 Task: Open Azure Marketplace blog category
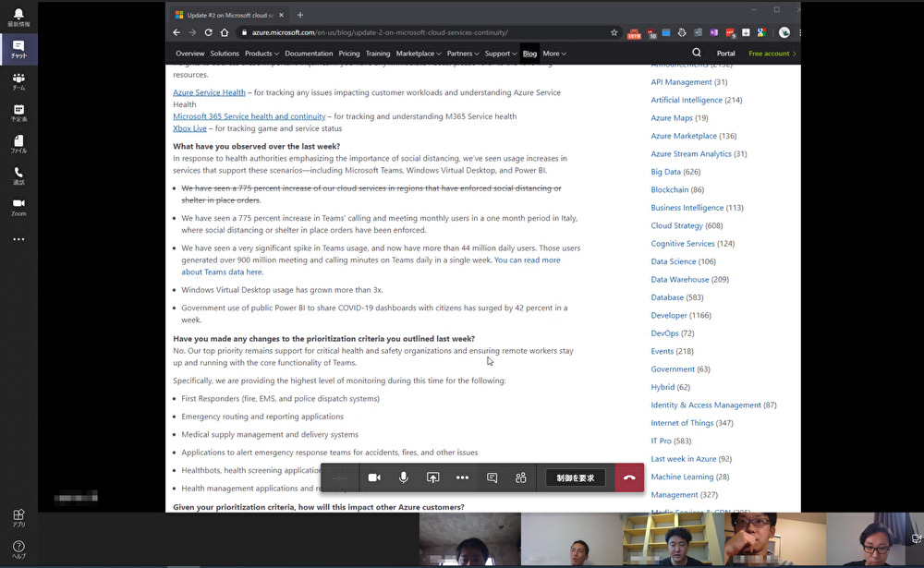click(684, 136)
